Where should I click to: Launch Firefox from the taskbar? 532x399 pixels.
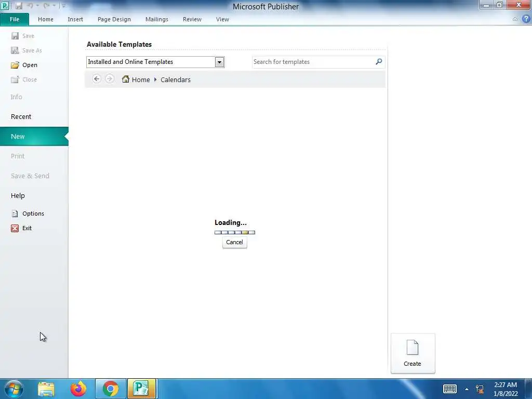pyautogui.click(x=78, y=389)
